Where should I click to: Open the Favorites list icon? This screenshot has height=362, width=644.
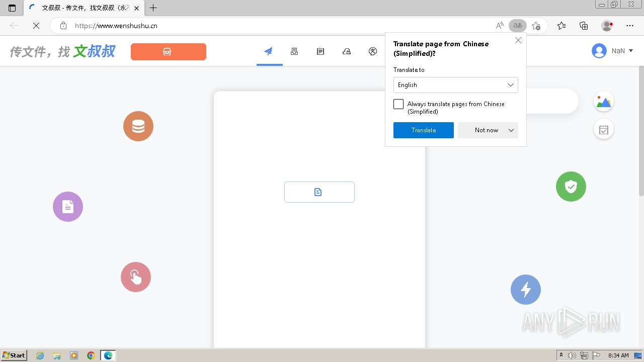pyautogui.click(x=561, y=26)
